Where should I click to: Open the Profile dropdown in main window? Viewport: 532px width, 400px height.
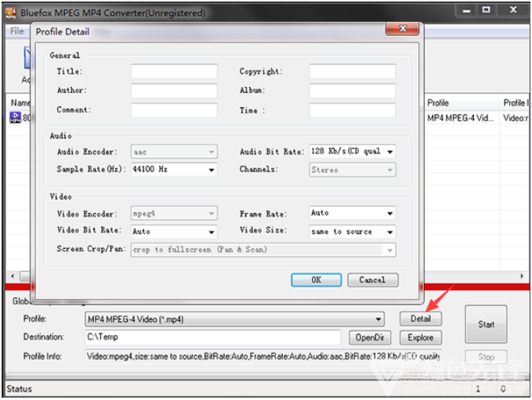(x=234, y=319)
